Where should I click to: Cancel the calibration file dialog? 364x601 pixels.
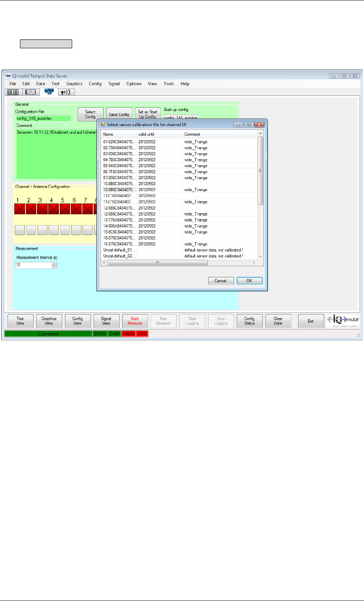[221, 281]
